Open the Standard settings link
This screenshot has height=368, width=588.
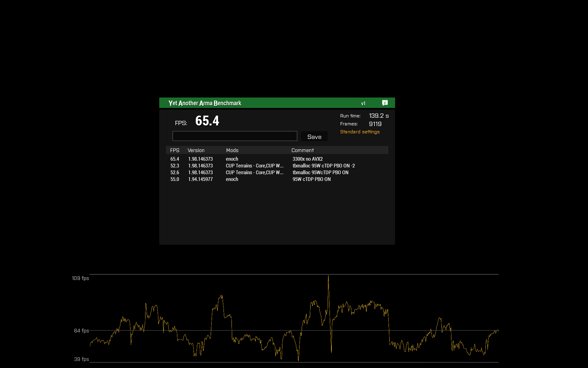[360, 132]
